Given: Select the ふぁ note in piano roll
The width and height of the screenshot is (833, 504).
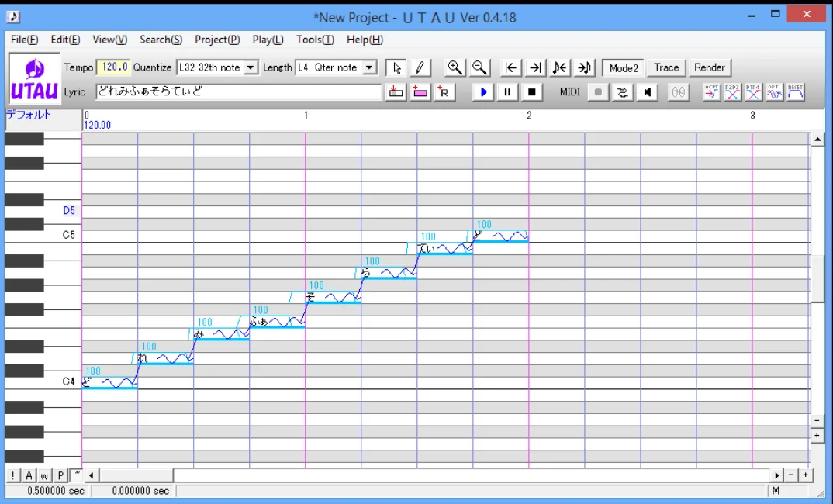Looking at the screenshot, I should (277, 322).
